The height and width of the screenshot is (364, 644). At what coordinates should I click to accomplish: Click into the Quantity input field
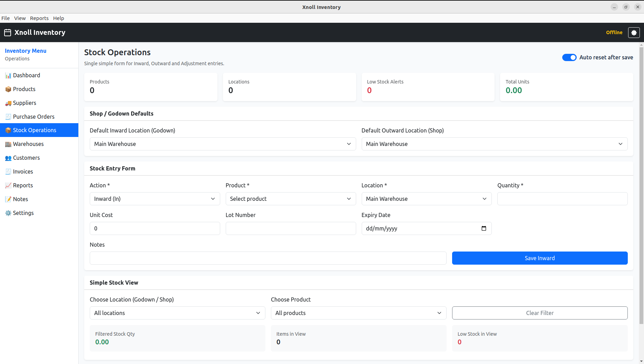click(x=562, y=199)
